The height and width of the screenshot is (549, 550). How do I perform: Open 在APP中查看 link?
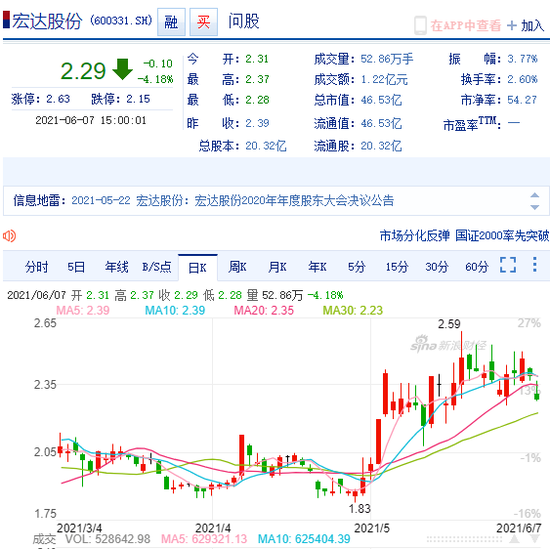[x=465, y=26]
